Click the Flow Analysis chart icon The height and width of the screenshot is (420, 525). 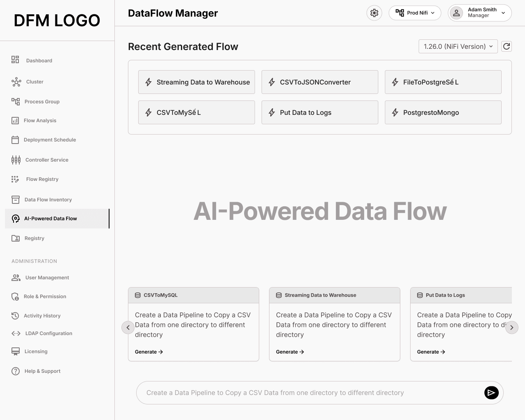point(15,121)
